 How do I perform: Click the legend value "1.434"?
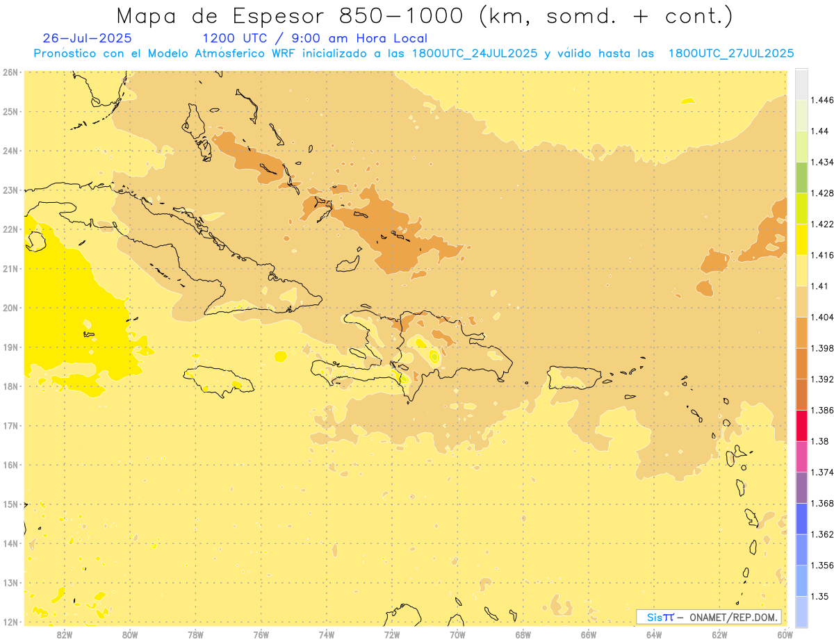click(822, 162)
